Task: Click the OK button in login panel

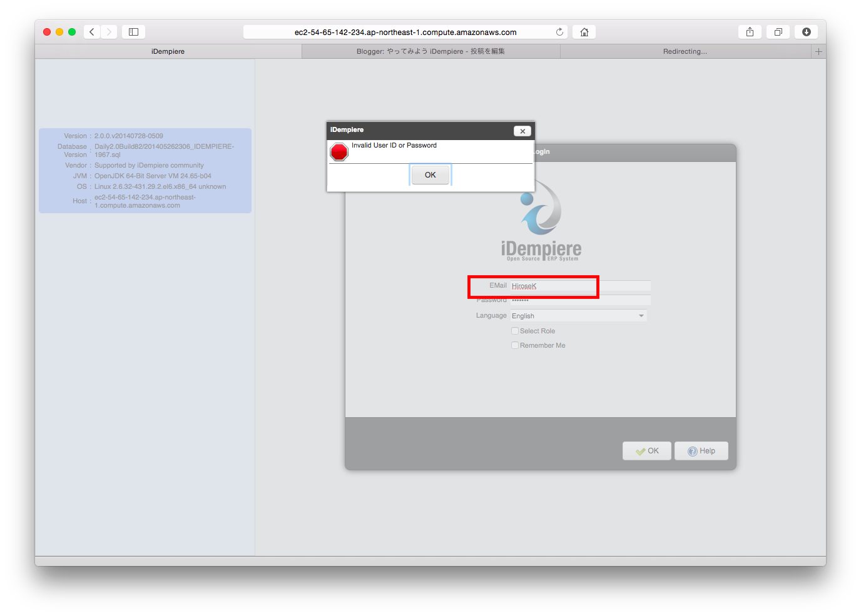Action: pos(647,451)
